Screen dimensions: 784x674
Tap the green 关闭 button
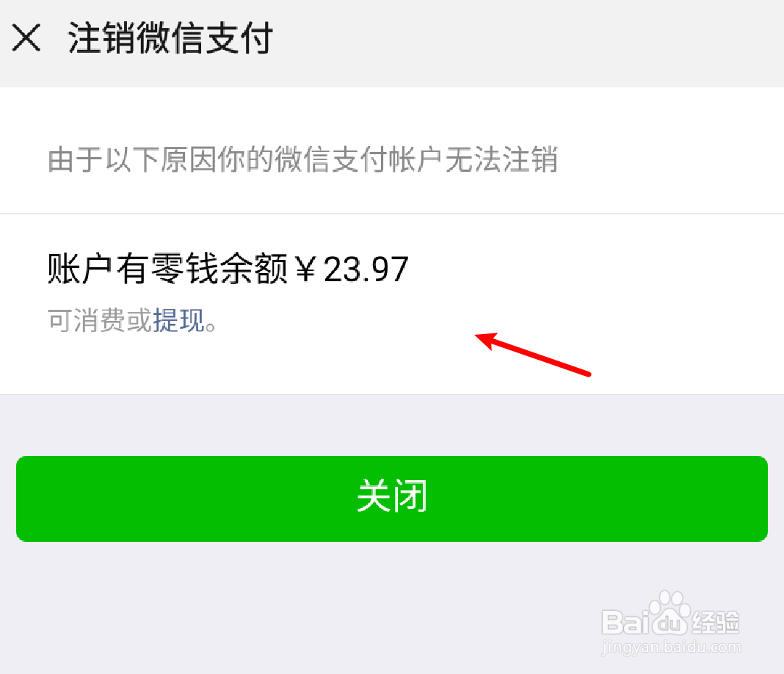click(392, 499)
